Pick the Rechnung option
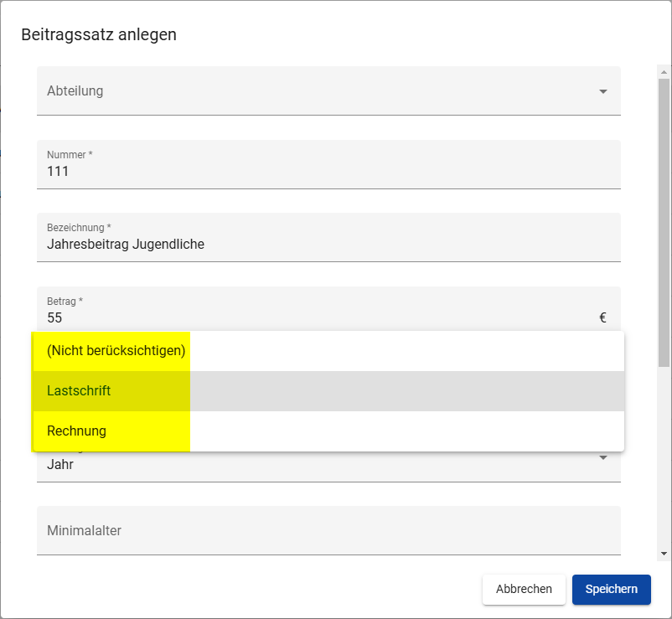Viewport: 672px width, 619px height. [x=328, y=431]
